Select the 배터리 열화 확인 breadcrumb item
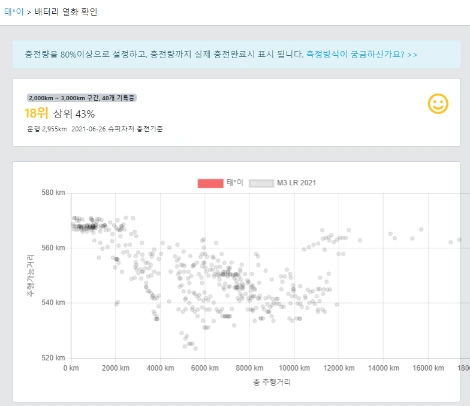470x406 pixels. [x=66, y=12]
